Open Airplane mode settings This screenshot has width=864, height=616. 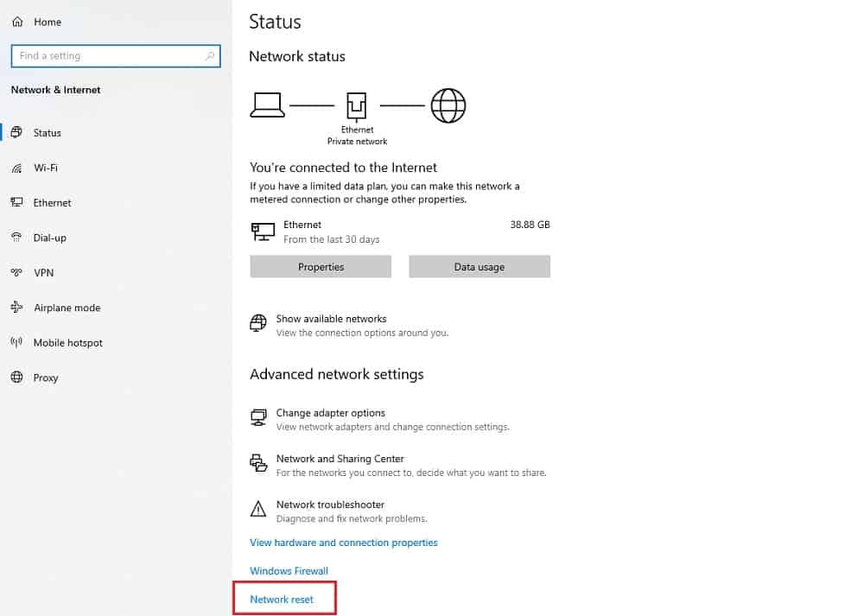(67, 308)
